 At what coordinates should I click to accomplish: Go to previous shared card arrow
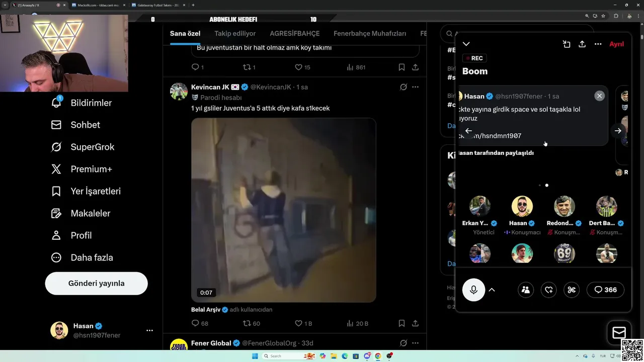[x=468, y=131]
